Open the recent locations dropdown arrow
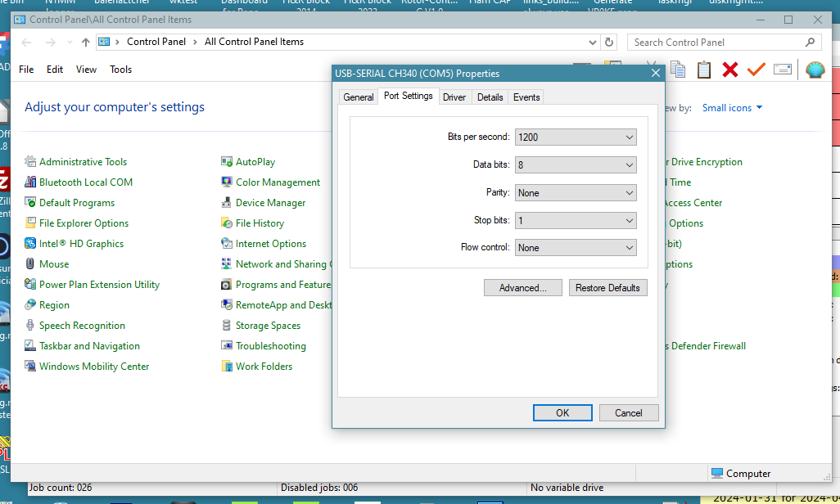This screenshot has height=504, width=840. click(x=70, y=42)
